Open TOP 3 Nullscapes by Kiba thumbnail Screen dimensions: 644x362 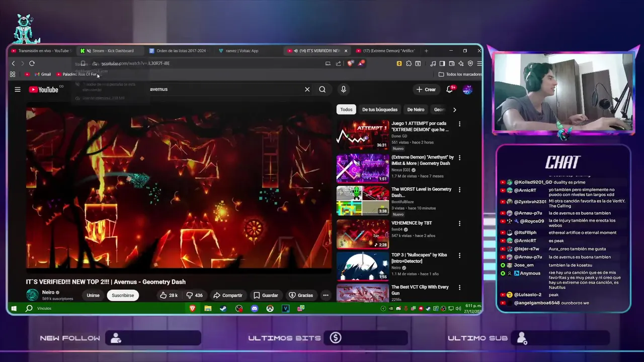pyautogui.click(x=363, y=266)
